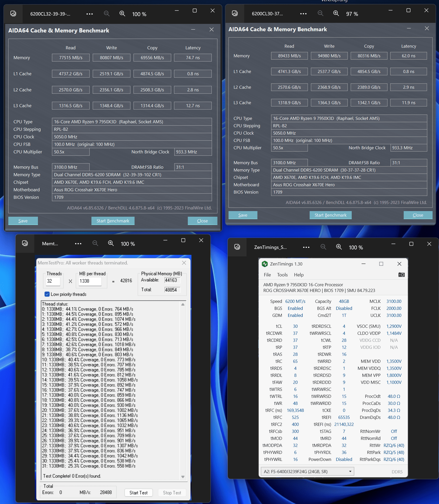Click the VSOC (SMU) value 1,2900V
Screen dimensions: 439x504
click(394, 326)
